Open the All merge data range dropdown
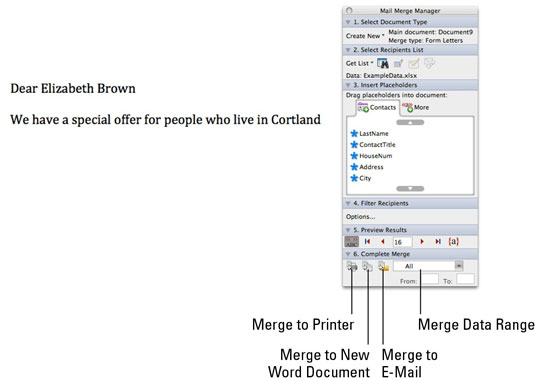Viewport: 535px width, 381px height. tap(428, 266)
